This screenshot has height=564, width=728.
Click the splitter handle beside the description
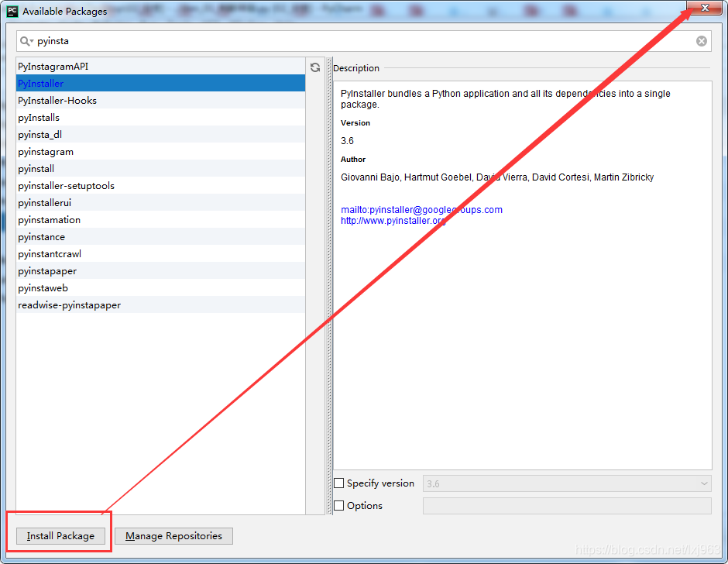click(x=330, y=286)
